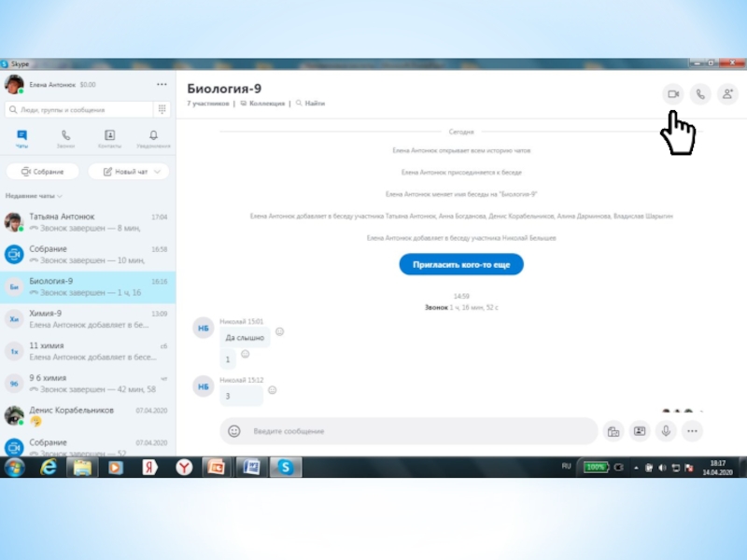This screenshot has height=560, width=747.
Task: Click Пригласить кого-то еще button
Action: 461,264
